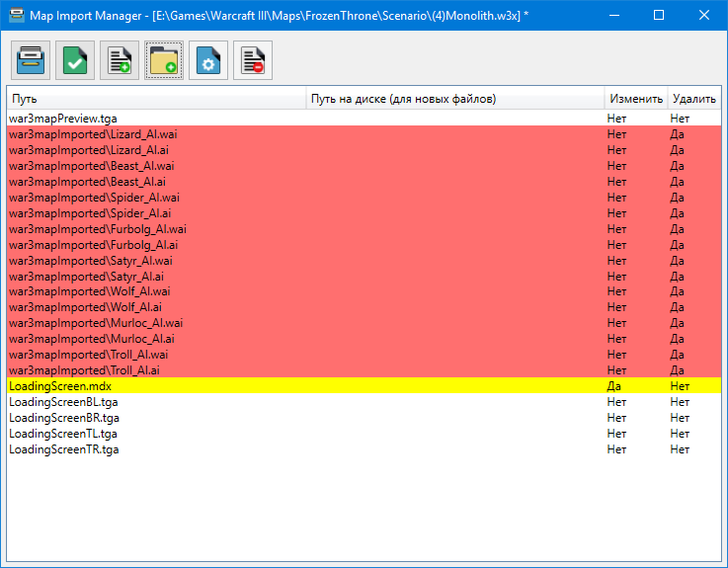Click Нет in Удалить for LoadingScreen.mdx
The height and width of the screenshot is (568, 728).
tap(680, 386)
